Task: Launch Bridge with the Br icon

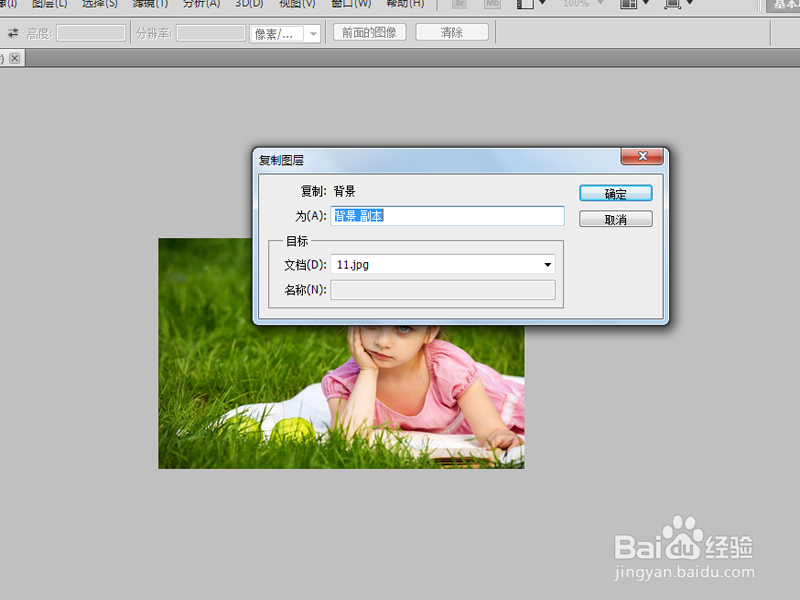Action: click(460, 4)
